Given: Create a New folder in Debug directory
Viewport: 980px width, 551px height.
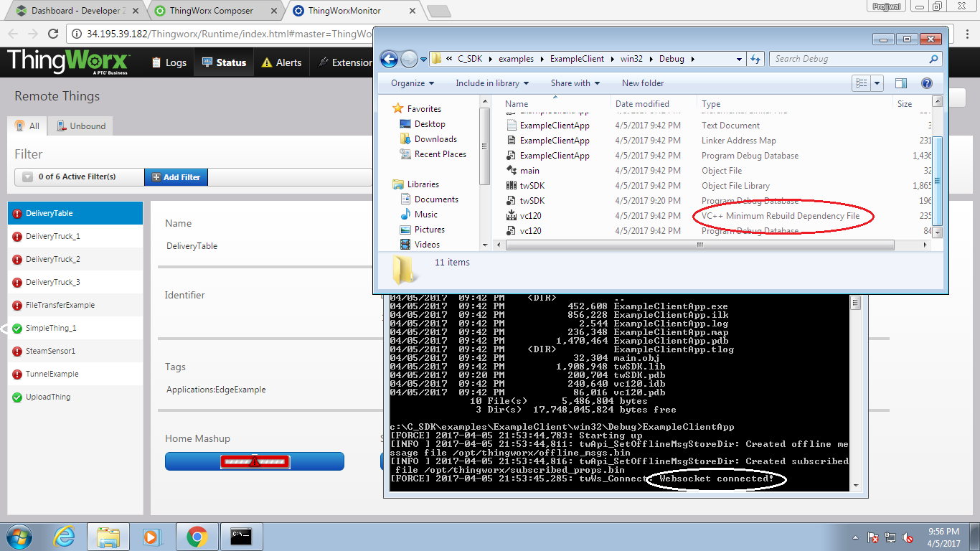Looking at the screenshot, I should 642,83.
